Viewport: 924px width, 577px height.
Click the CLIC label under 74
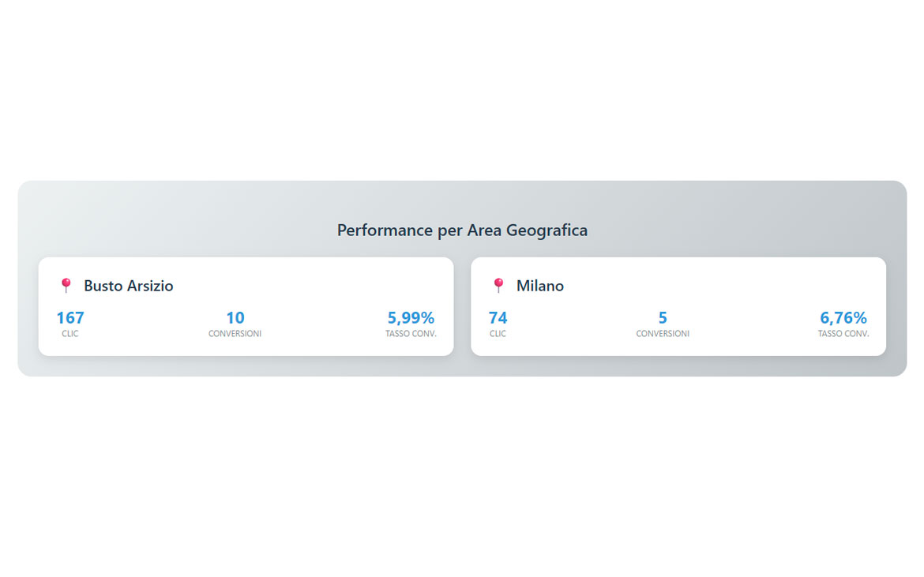pyautogui.click(x=498, y=334)
